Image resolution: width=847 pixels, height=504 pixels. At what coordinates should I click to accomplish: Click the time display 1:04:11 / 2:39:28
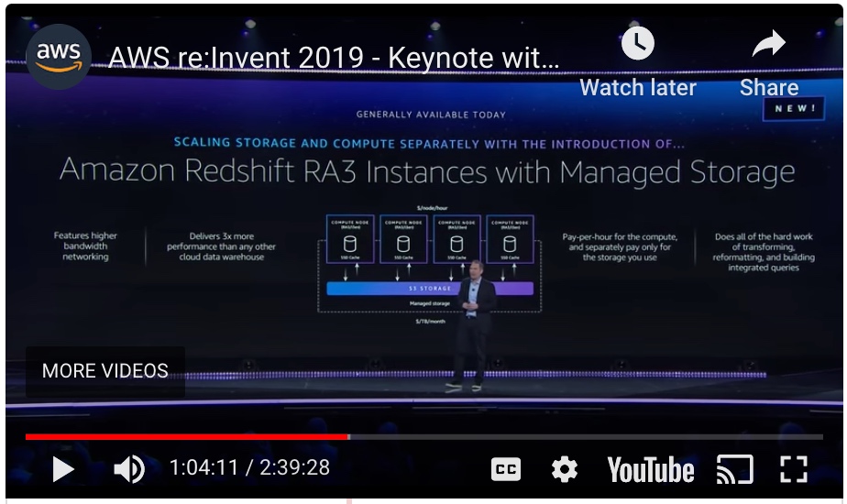click(x=249, y=468)
